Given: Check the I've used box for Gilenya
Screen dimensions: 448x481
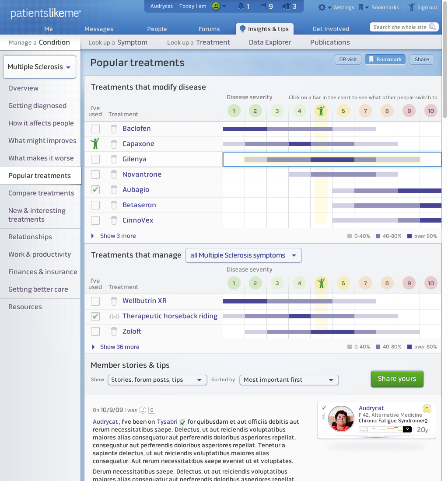Looking at the screenshot, I should [95, 159].
